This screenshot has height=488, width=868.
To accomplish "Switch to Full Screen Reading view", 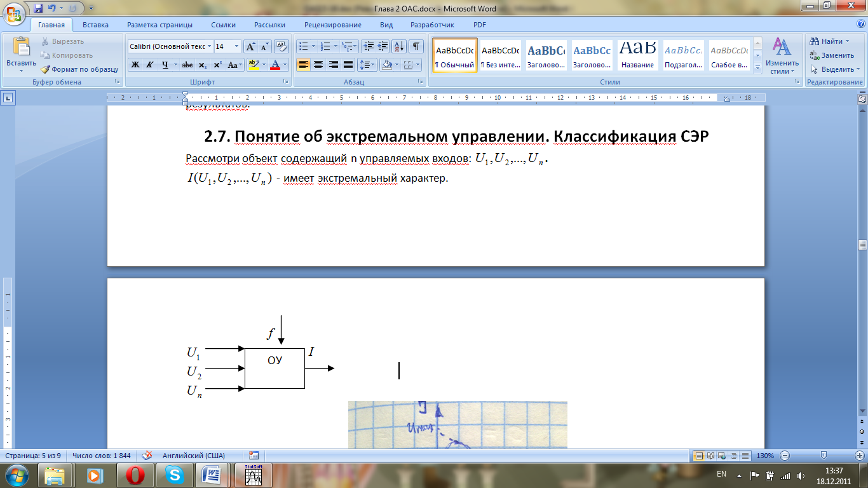I will pyautogui.click(x=710, y=456).
